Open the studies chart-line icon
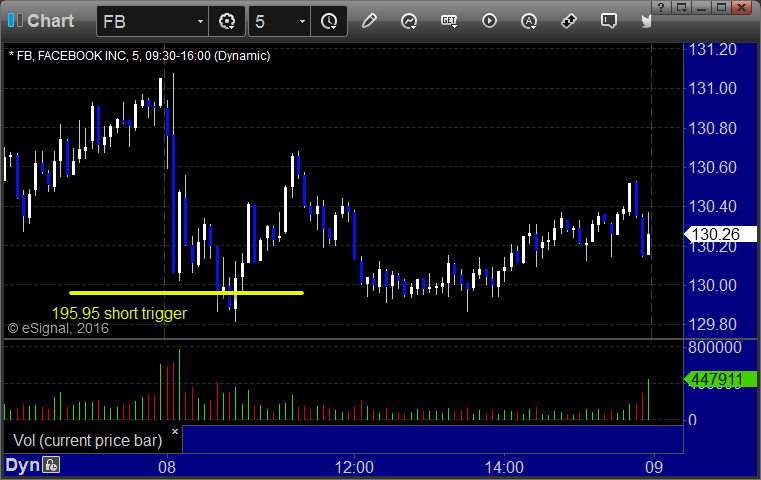761x480 pixels. pyautogui.click(x=409, y=21)
